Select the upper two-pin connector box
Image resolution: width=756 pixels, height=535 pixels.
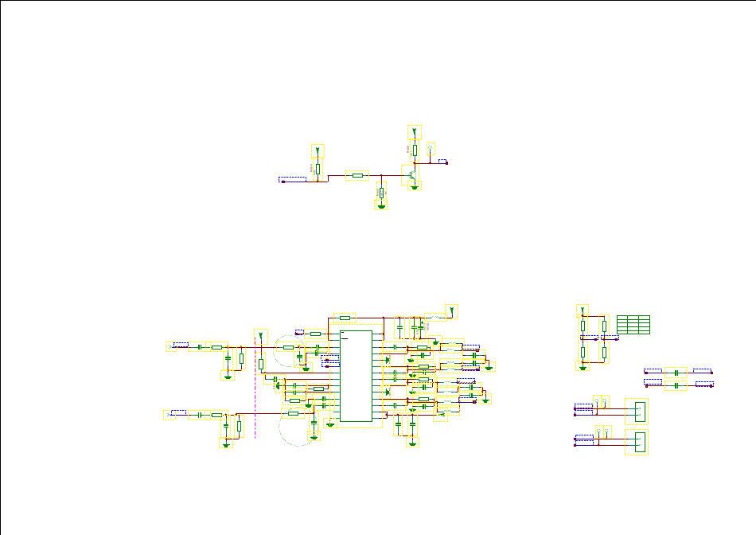pos(640,412)
